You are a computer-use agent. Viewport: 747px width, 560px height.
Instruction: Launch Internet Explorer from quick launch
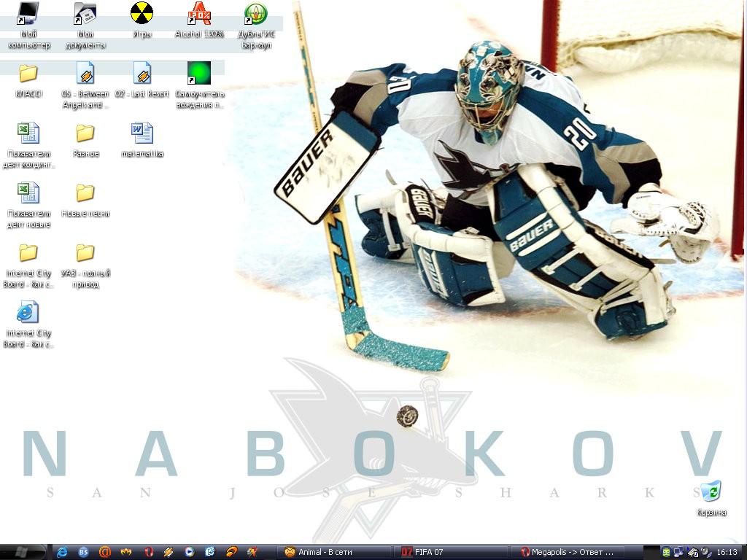point(62,553)
